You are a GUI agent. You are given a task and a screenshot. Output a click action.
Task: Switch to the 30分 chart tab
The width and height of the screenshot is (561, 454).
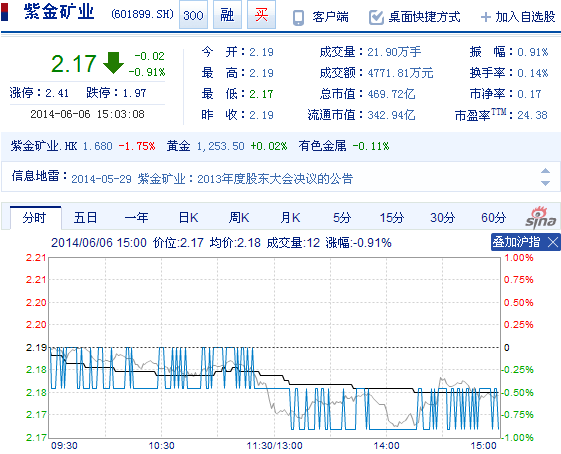(443, 218)
